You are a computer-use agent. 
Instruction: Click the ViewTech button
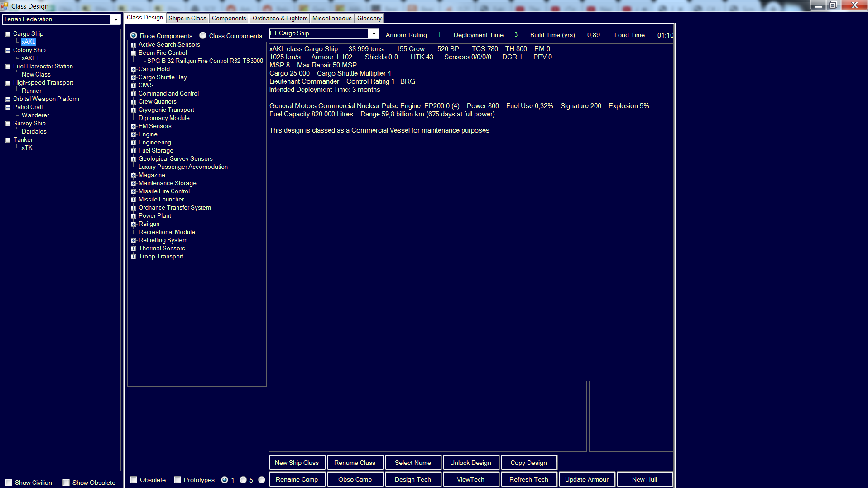[x=471, y=479]
